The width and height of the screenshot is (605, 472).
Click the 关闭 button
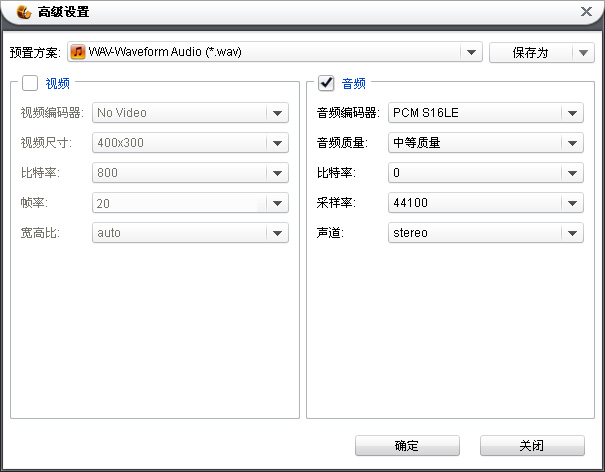point(532,446)
